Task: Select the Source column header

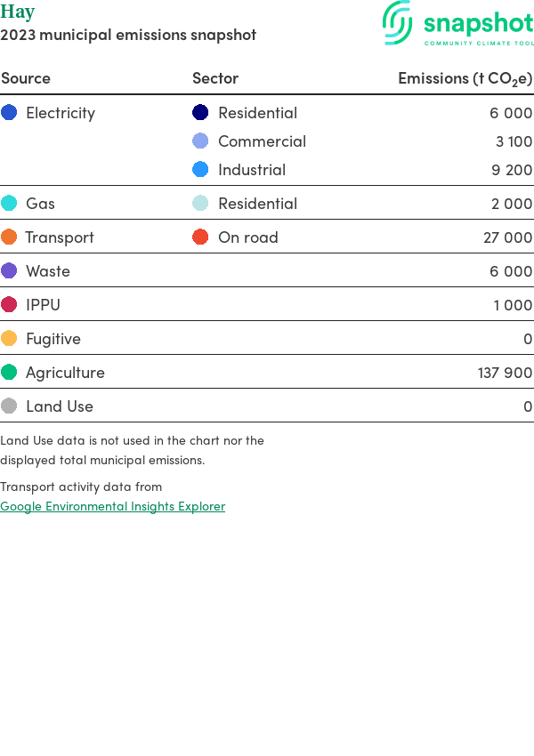Action: pyautogui.click(x=26, y=78)
